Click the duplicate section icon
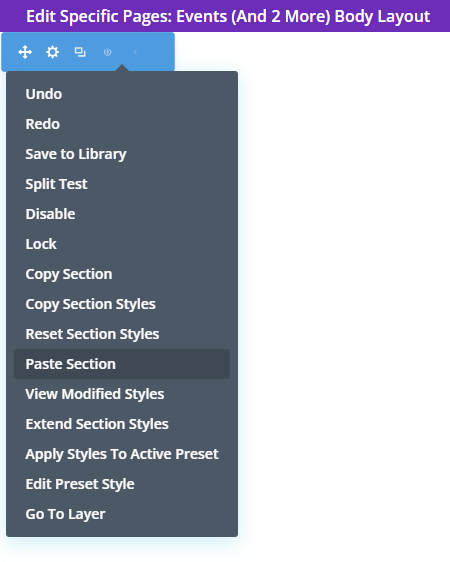This screenshot has height=562, width=450. (x=80, y=52)
